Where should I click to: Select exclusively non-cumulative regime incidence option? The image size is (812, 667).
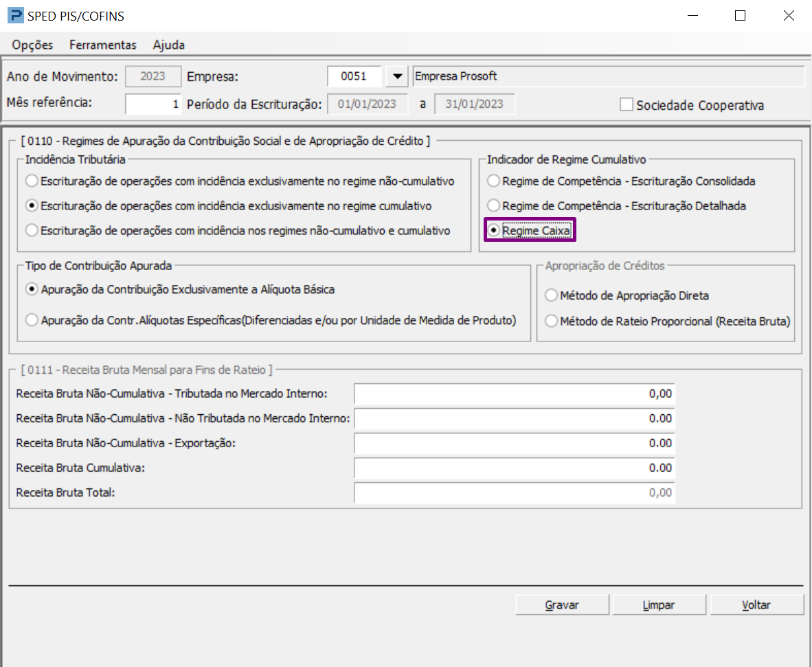coord(32,181)
